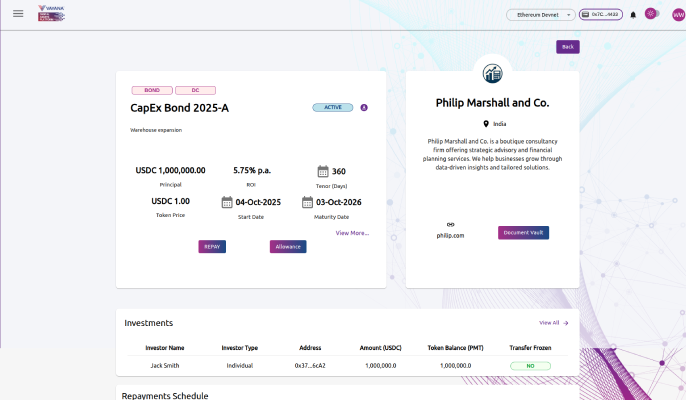The width and height of the screenshot is (686, 400).
Task: Click the Tenor calendar icon
Action: [x=323, y=171]
